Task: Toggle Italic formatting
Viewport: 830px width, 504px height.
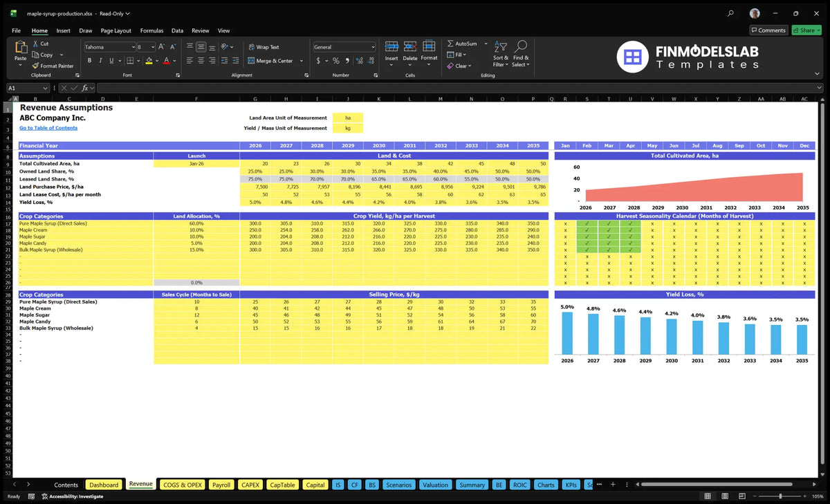Action: (100, 61)
